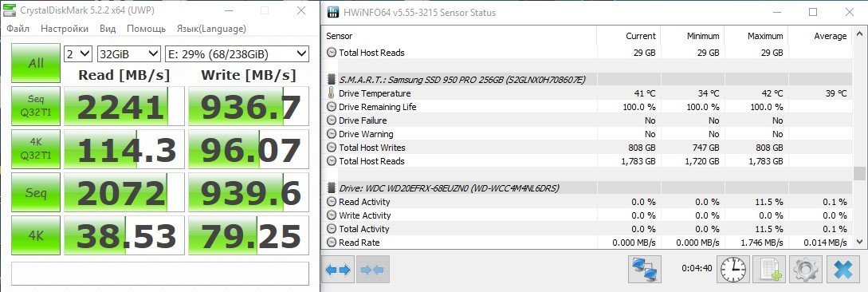Open the Язык(Language) menu
This screenshot has width=868, height=292.
tap(211, 29)
